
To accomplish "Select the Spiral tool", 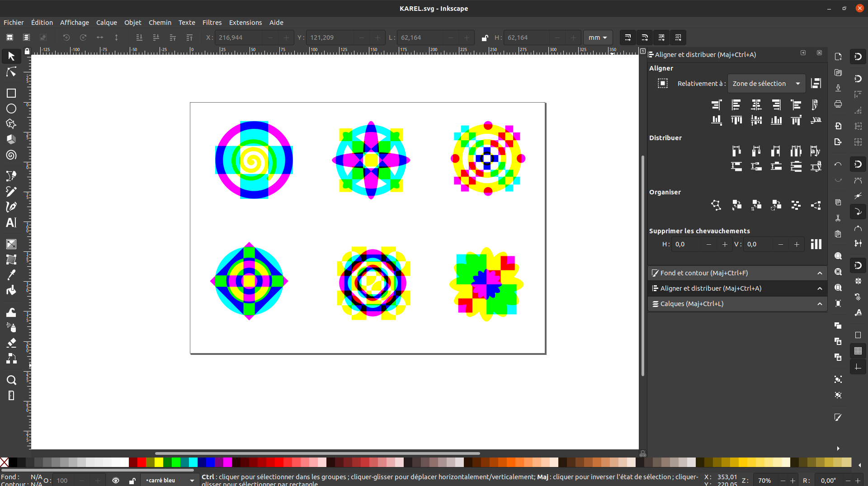I will [x=11, y=155].
